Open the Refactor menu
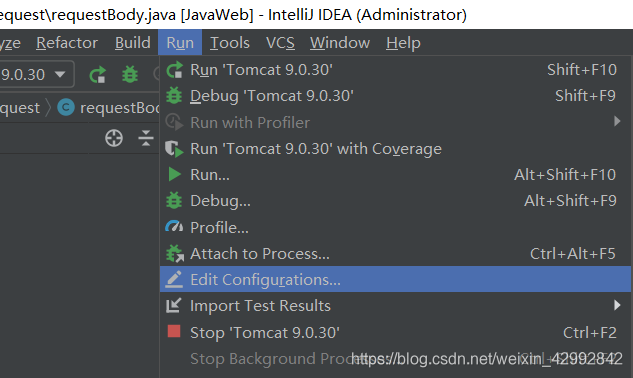Image resolution: width=633 pixels, height=378 pixels. [67, 42]
